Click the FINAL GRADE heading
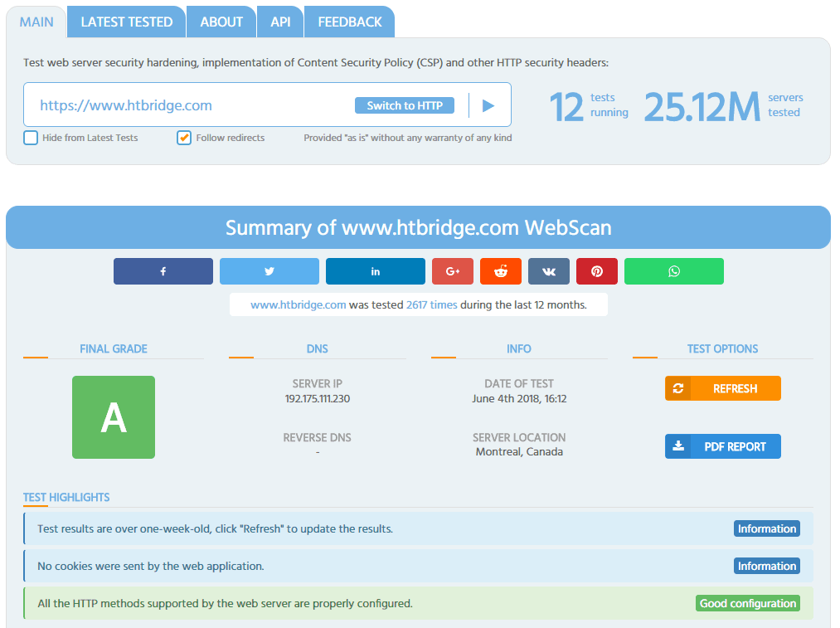This screenshot has width=840, height=628. click(114, 348)
